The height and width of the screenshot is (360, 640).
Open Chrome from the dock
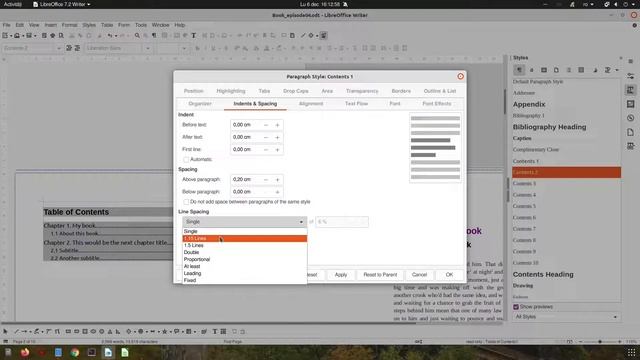tap(75, 352)
